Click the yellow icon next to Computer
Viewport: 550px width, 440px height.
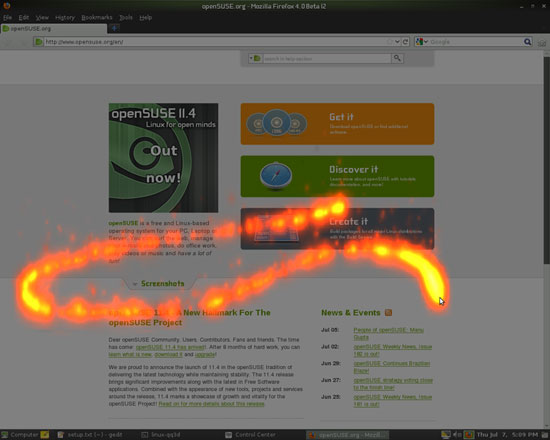[x=45, y=435]
